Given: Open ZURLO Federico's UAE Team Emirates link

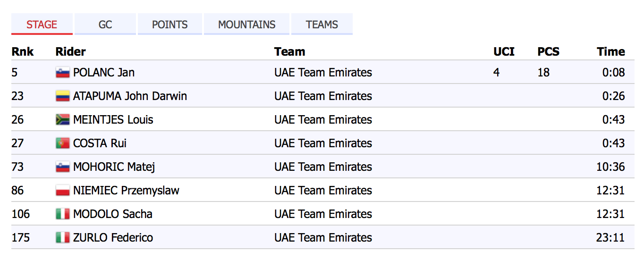Looking at the screenshot, I should [x=323, y=238].
